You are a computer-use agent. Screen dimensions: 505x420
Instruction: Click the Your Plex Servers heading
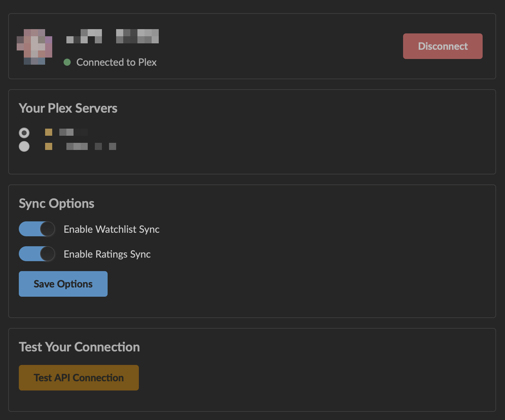(x=68, y=108)
